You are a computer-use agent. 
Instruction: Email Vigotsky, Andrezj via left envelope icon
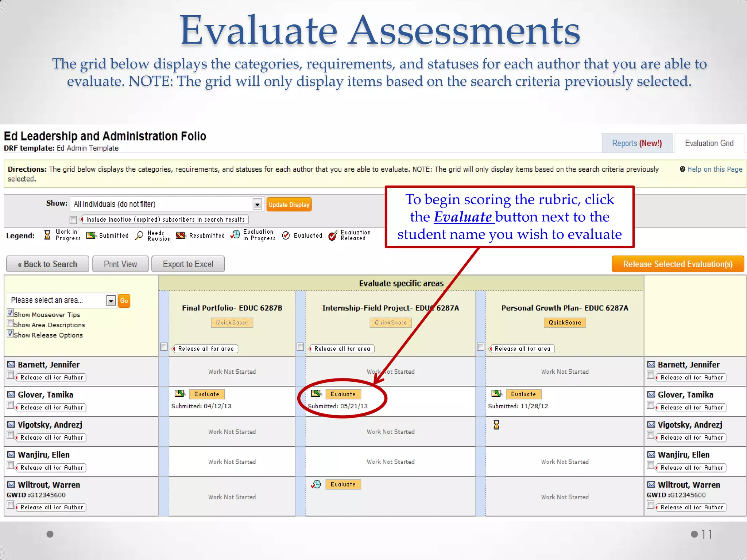click(11, 424)
